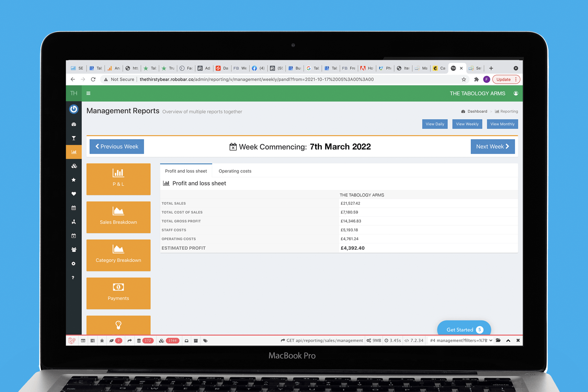Switch to the Facebook (4) browser tab

pyautogui.click(x=258, y=68)
